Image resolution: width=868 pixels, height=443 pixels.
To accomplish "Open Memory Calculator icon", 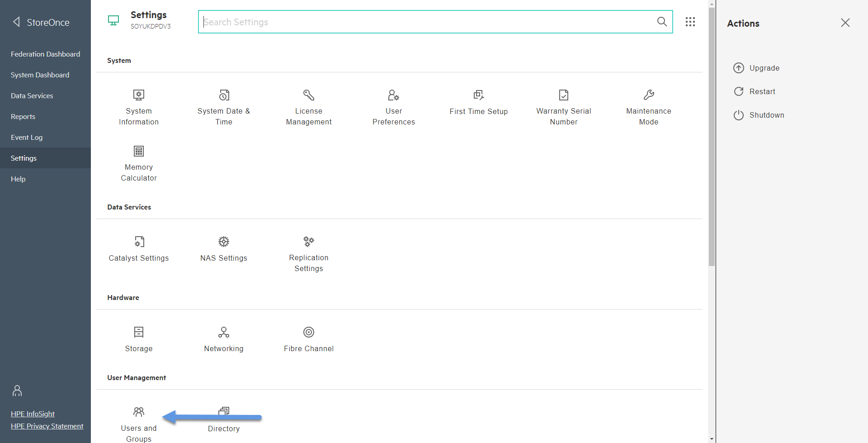I will 139,151.
